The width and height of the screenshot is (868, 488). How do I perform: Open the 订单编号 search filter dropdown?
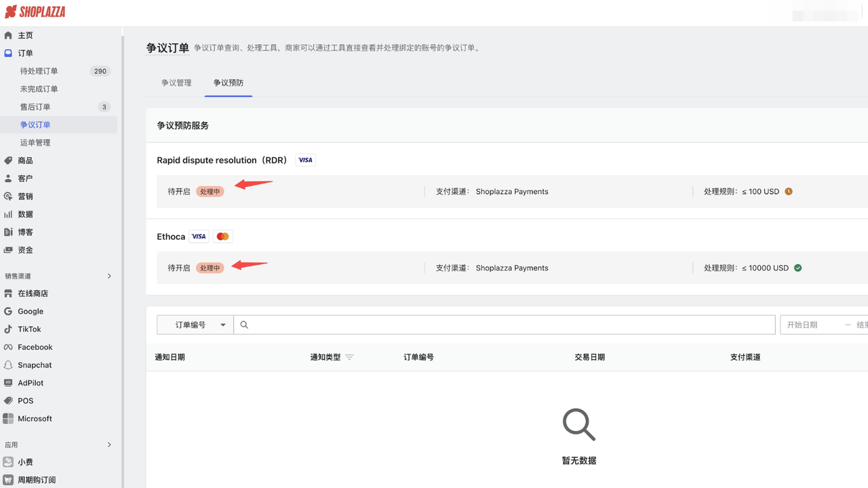tap(195, 325)
